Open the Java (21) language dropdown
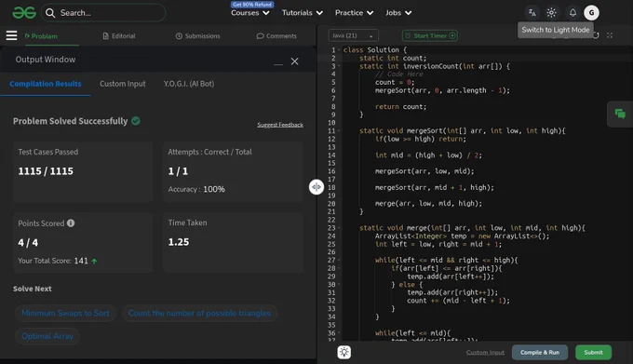The width and height of the screenshot is (633, 364). [353, 35]
